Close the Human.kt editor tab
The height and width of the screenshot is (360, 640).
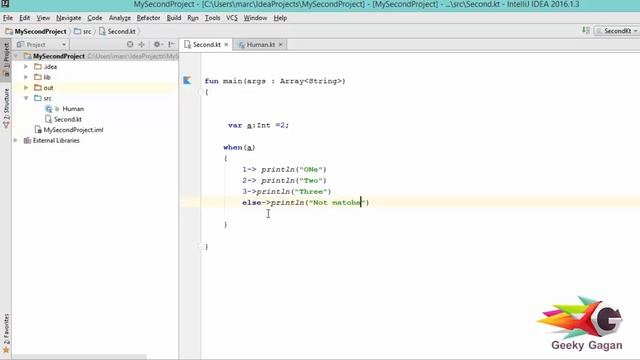point(280,44)
